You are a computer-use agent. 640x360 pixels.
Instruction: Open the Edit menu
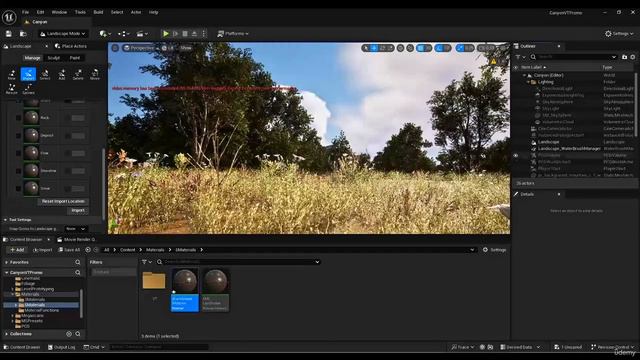pyautogui.click(x=40, y=12)
